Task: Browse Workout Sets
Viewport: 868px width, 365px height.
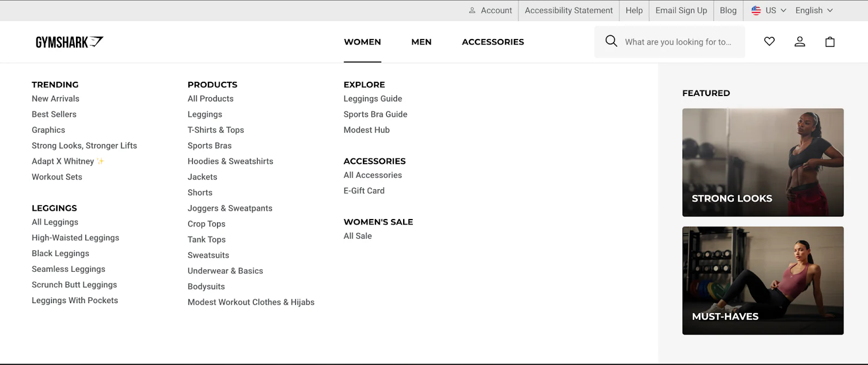Action: [57, 177]
